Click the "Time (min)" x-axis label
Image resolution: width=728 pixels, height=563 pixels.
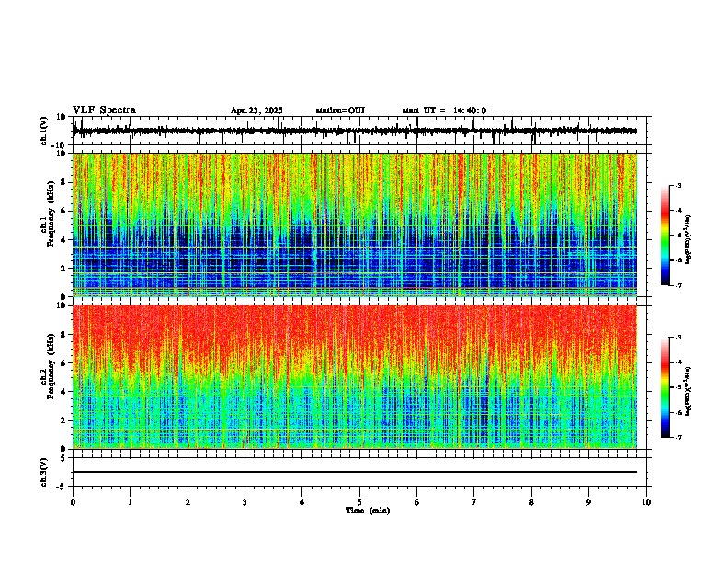(x=368, y=511)
